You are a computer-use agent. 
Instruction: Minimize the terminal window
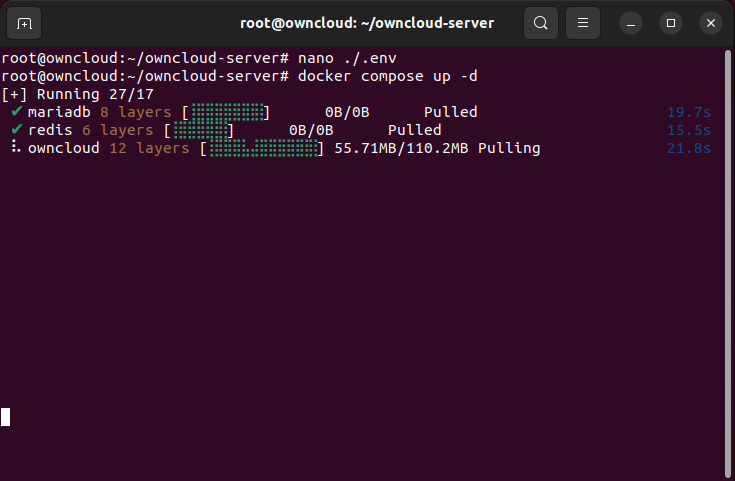[x=631, y=23]
